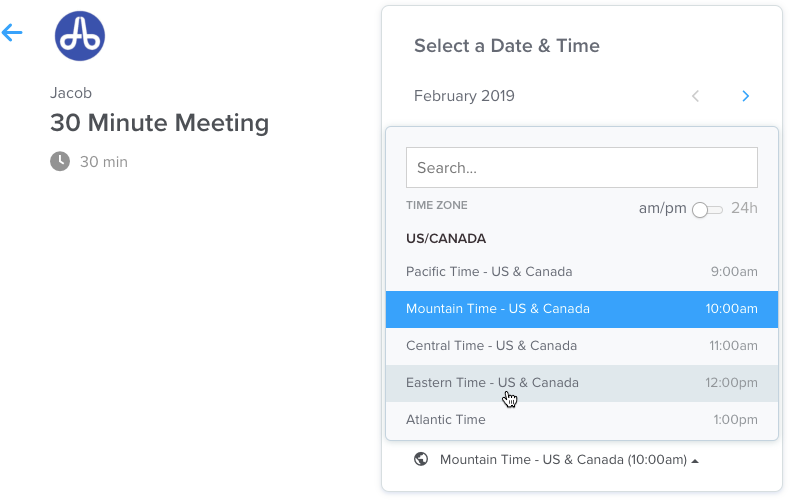Go to the next month with right chevron
This screenshot has height=502, width=791.
(x=745, y=96)
